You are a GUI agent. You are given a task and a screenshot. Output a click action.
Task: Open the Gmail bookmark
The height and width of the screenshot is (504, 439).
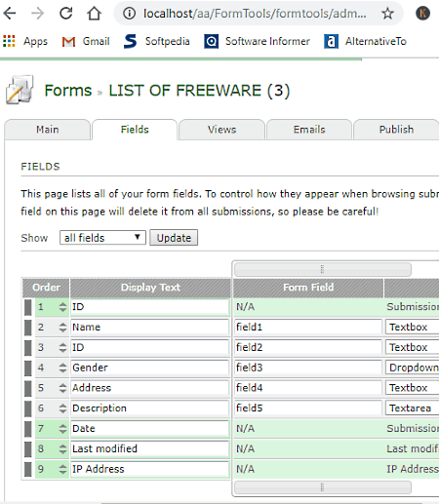(86, 41)
